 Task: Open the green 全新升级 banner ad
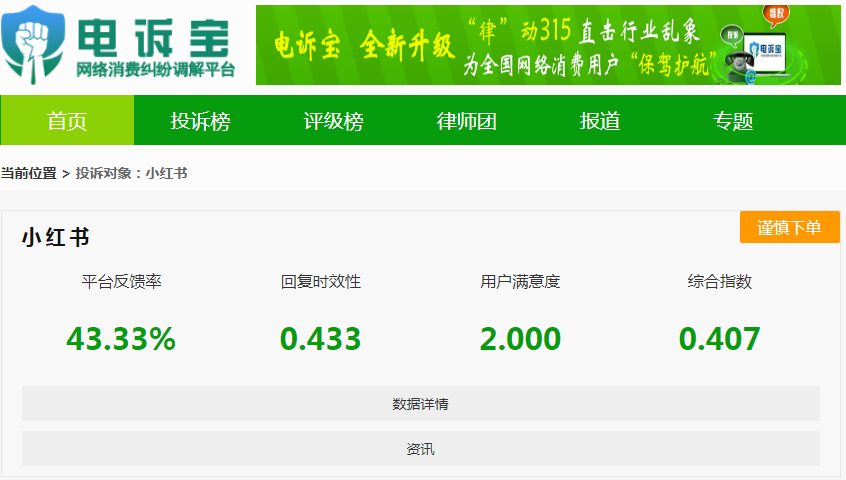click(548, 45)
